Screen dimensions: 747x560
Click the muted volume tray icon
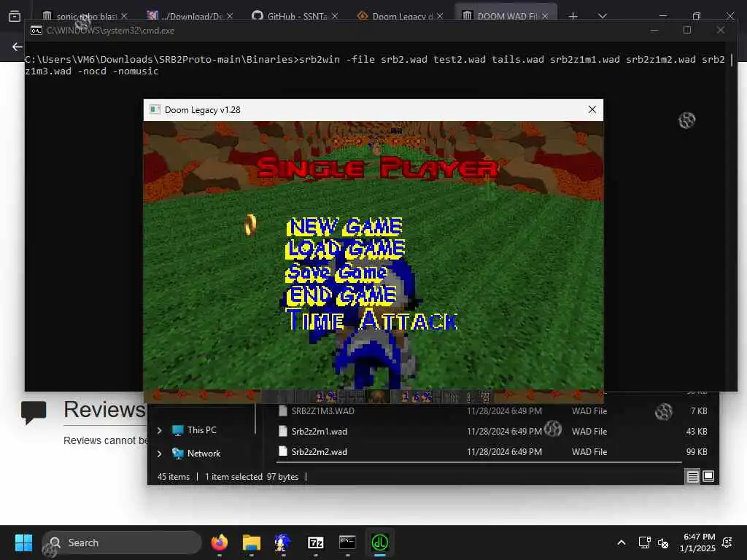(x=662, y=542)
